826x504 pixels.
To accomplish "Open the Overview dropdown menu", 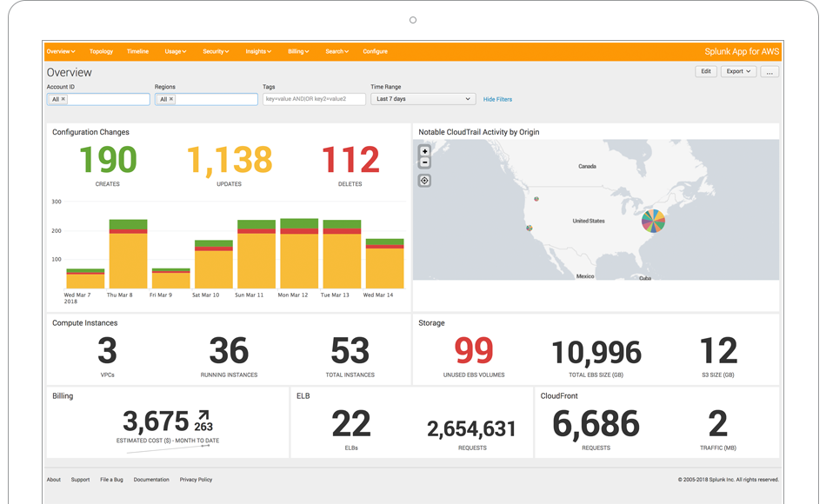I will click(x=61, y=51).
